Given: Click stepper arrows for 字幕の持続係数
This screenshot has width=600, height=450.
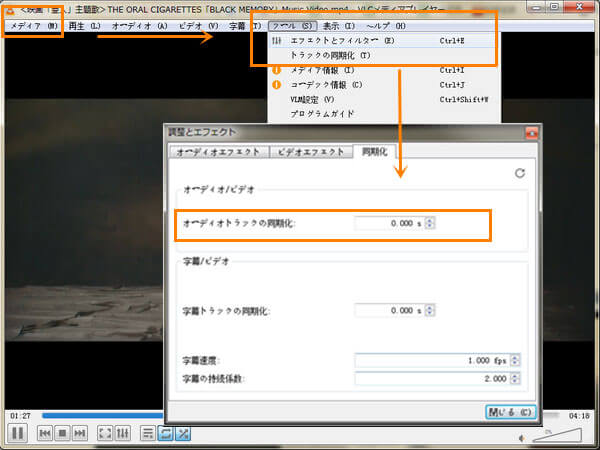Looking at the screenshot, I should pos(515,378).
